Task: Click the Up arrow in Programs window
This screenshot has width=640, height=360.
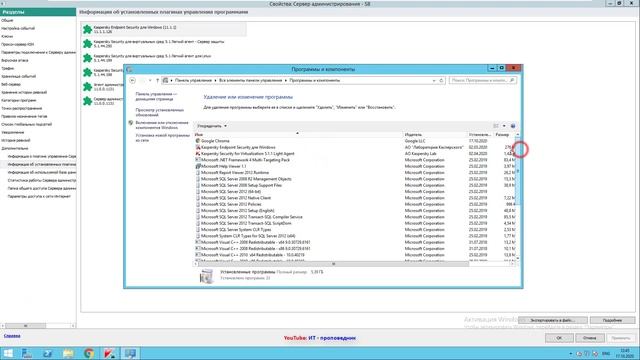Action: coord(157,80)
